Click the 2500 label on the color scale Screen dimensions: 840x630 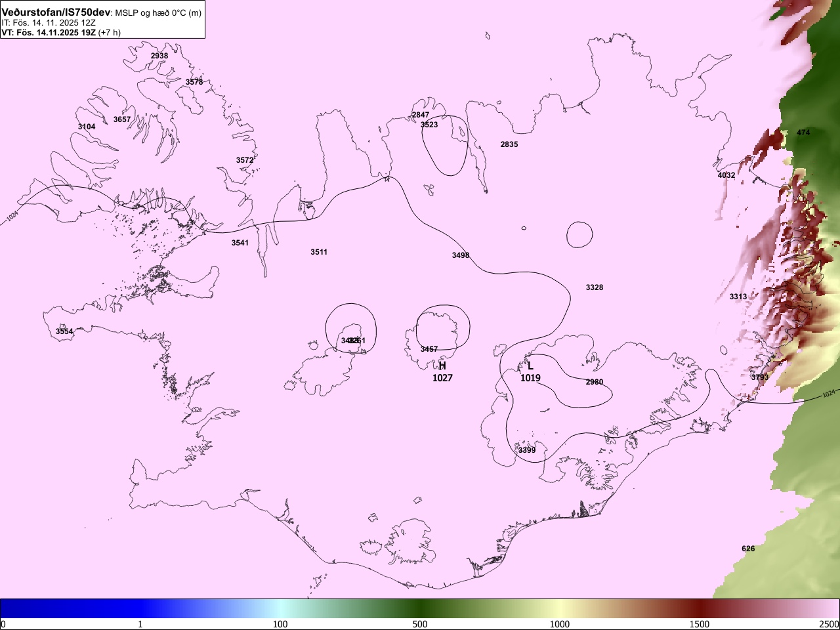(x=829, y=624)
